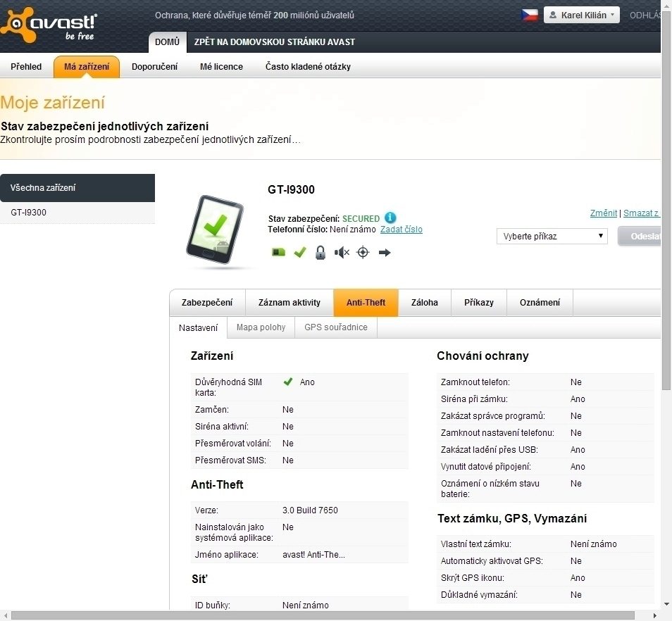Show the Mapa polohy sub-tab
Viewport: 672px width, 621px height.
click(261, 327)
